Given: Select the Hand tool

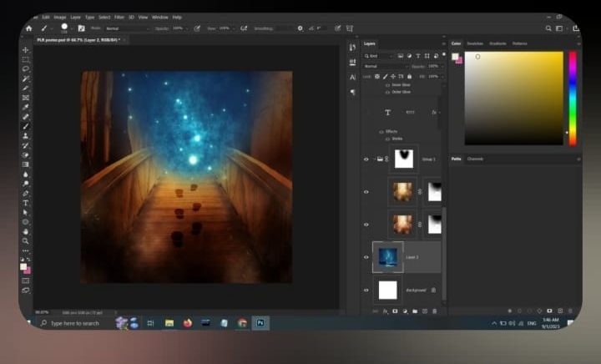Looking at the screenshot, I should pos(26,231).
